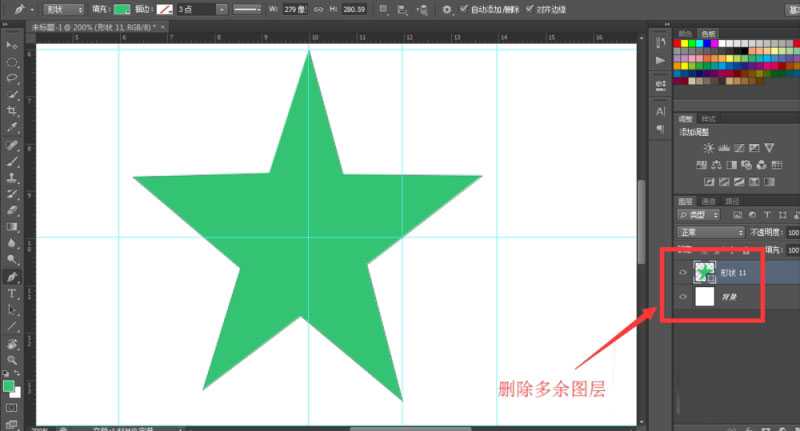Screen dimensions: 800x431
Task: Toggle Align Edges checkbox
Action: click(530, 9)
